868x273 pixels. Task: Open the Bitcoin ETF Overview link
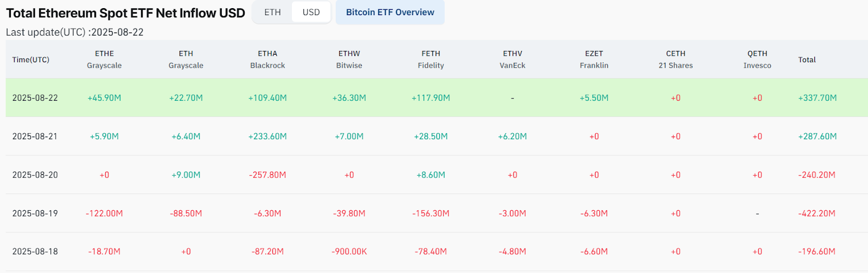click(390, 12)
